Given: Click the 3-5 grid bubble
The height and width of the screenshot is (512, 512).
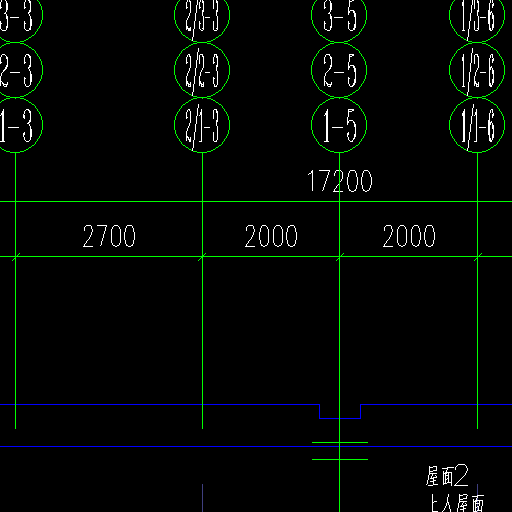Looking at the screenshot, I should [339, 15].
